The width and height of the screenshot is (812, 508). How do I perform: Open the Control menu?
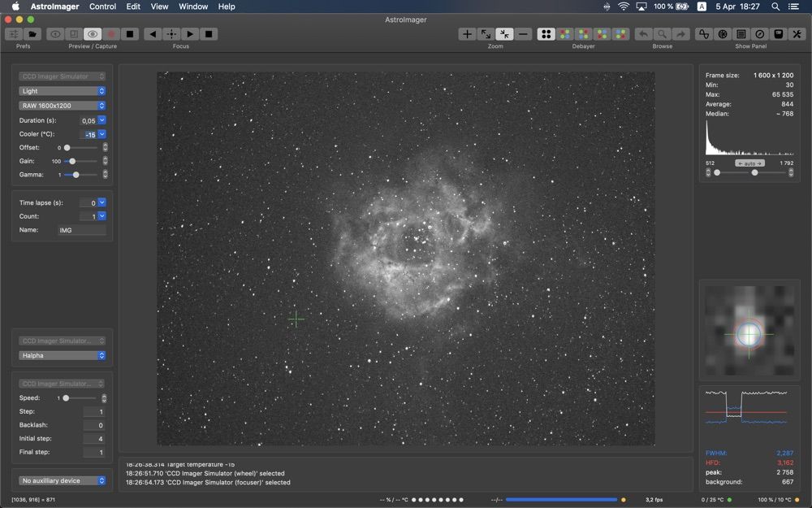102,7
